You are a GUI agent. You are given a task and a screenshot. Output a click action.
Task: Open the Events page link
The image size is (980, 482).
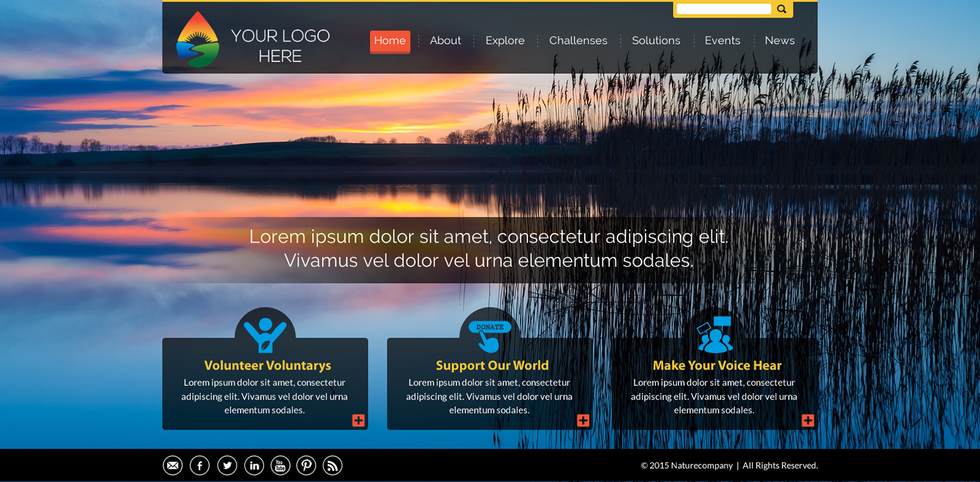(x=722, y=41)
